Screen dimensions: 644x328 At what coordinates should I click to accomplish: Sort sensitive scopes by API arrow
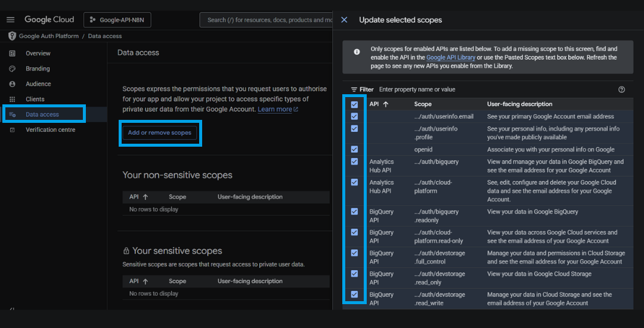145,281
